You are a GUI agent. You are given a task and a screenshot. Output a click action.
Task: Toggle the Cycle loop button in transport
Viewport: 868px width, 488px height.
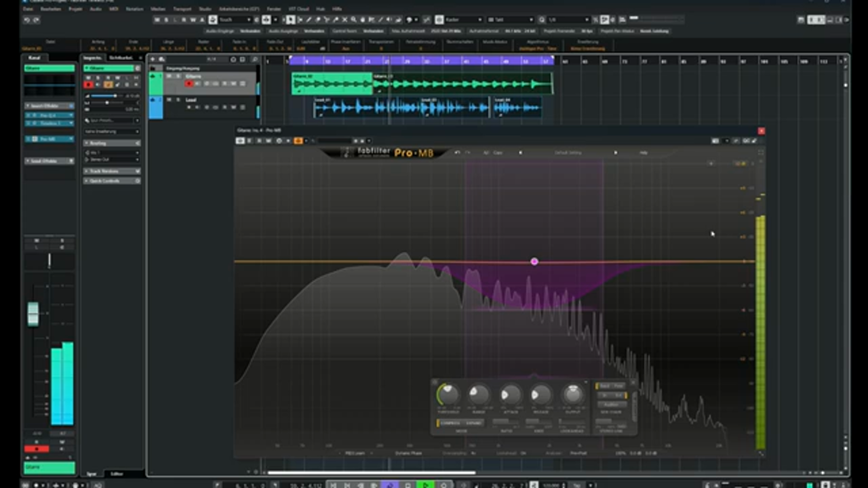(x=390, y=485)
